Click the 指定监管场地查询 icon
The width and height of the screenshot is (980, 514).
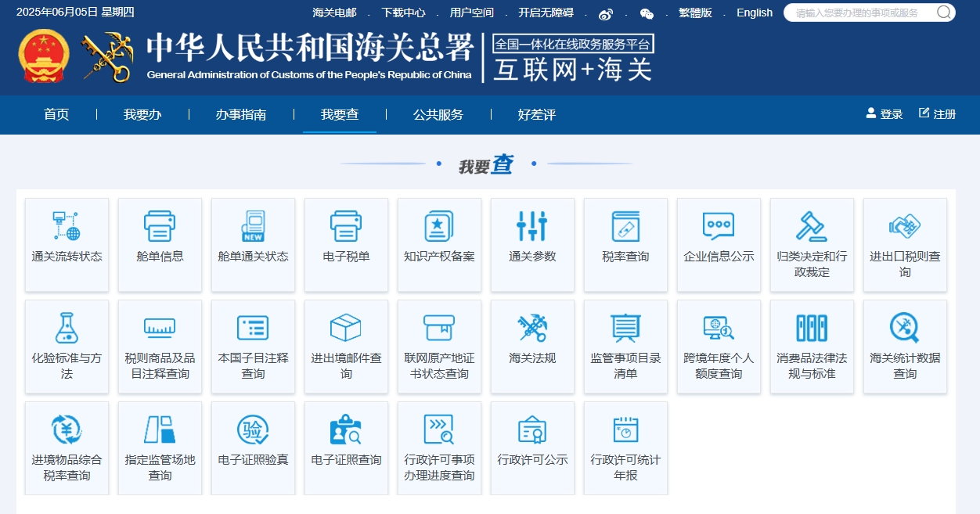point(160,429)
